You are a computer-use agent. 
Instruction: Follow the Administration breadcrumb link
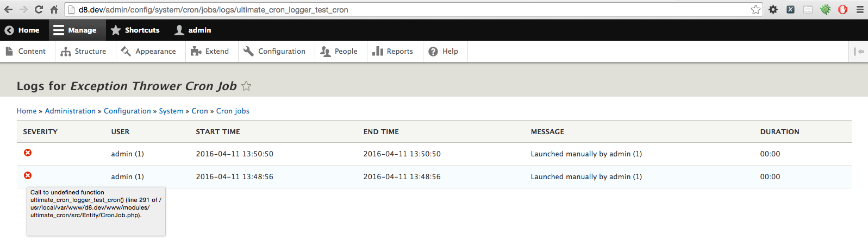(x=70, y=111)
